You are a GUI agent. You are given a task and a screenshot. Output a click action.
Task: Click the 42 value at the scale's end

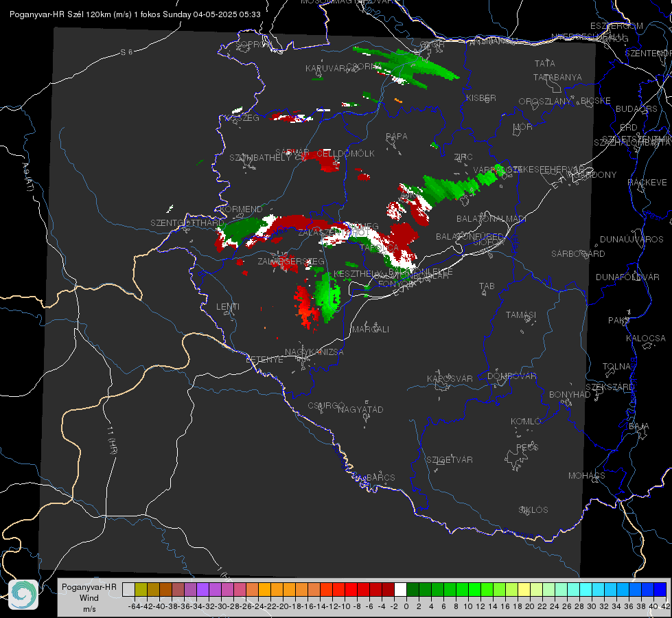coord(665,606)
